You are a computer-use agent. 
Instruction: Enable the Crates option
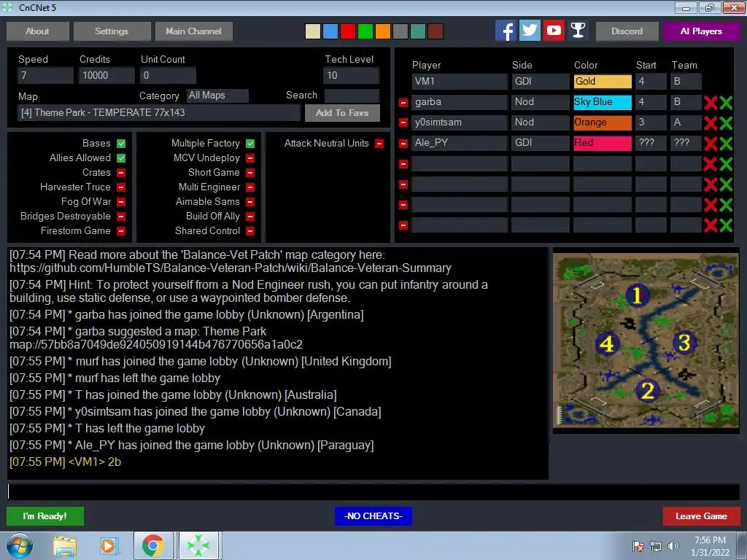(x=121, y=173)
